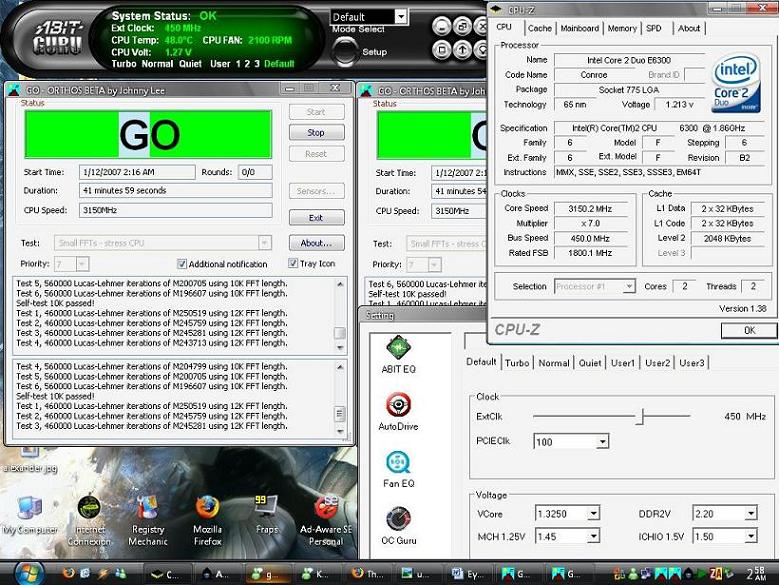Switch to SPD tab in CPU-Z
The height and width of the screenshot is (585, 779).
(654, 28)
